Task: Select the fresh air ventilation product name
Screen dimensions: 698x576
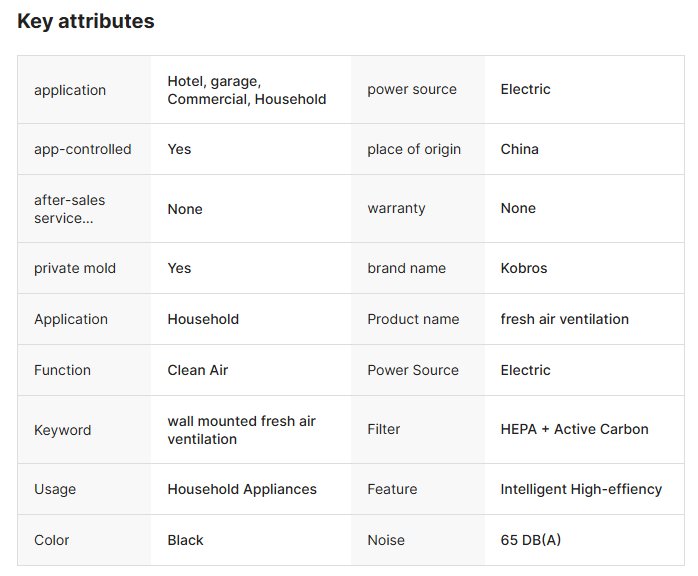Action: (x=564, y=319)
